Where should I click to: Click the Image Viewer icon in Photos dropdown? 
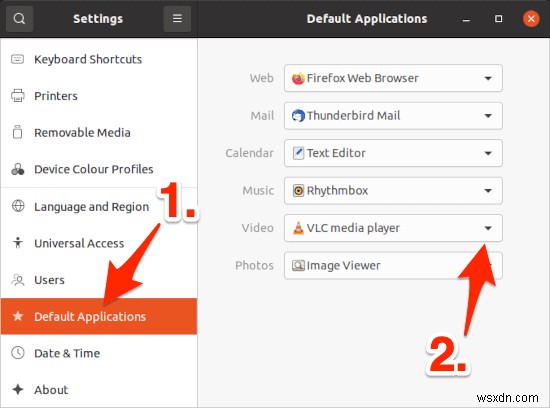click(x=298, y=266)
